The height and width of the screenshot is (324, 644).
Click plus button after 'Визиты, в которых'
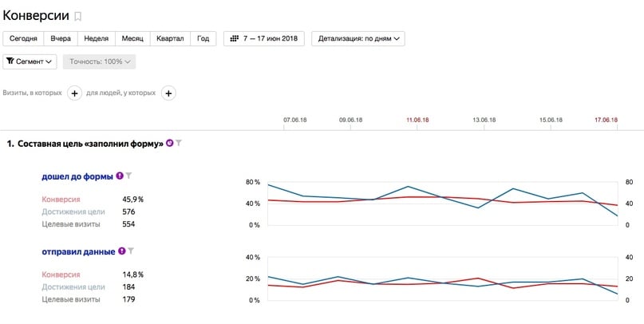[74, 93]
